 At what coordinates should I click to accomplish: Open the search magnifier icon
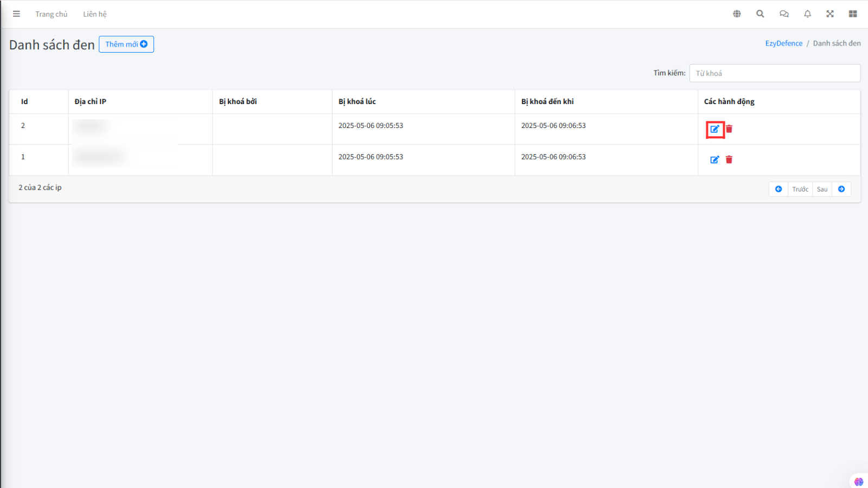click(x=760, y=14)
